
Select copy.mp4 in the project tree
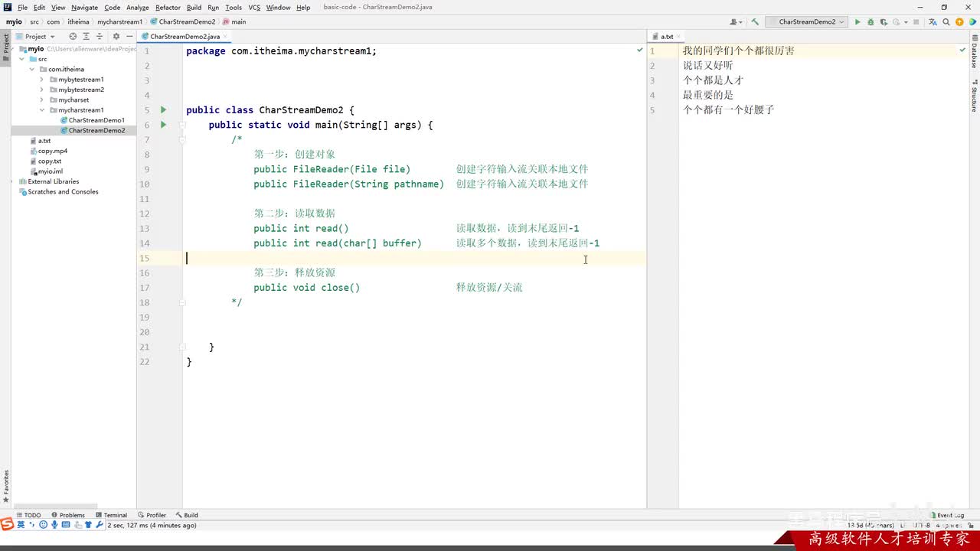click(x=53, y=151)
